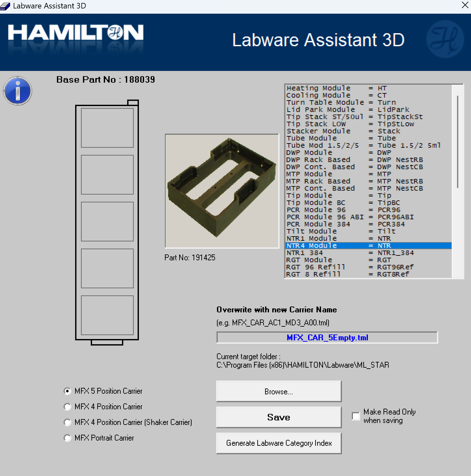Select 'MTP Module = MTP' row
Viewport: 471px width, 476px height.
369,174
